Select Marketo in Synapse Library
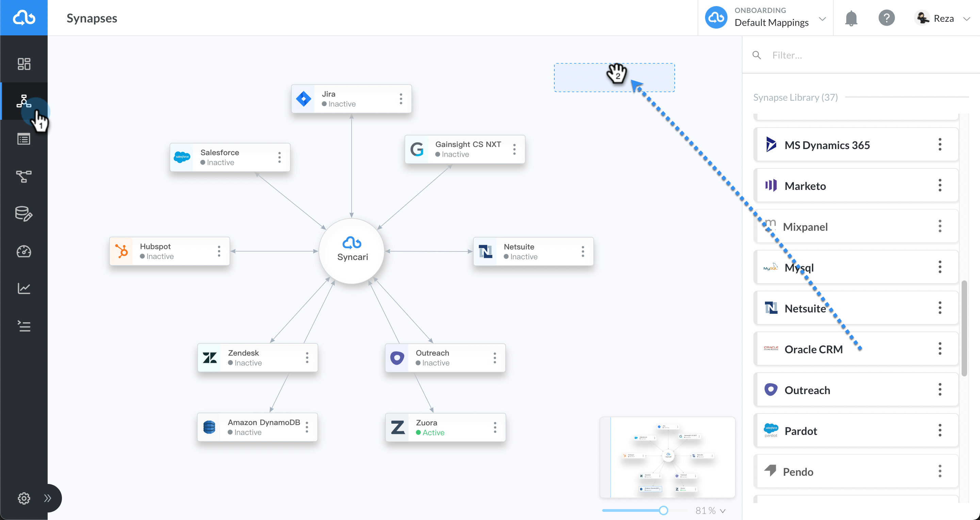The width and height of the screenshot is (980, 520). [855, 185]
